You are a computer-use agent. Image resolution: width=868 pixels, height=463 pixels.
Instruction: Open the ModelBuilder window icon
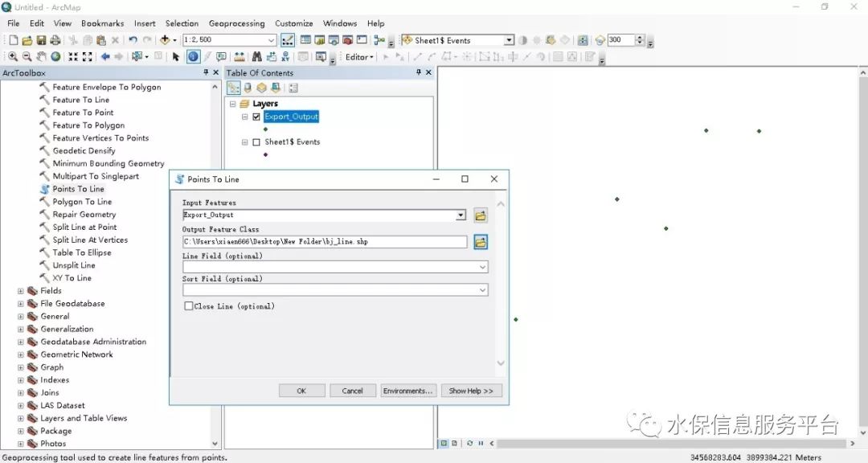coord(379,40)
